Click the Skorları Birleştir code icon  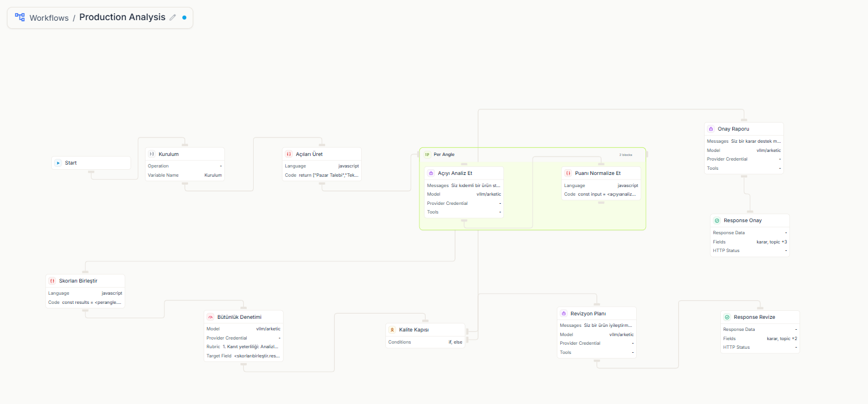tap(52, 281)
